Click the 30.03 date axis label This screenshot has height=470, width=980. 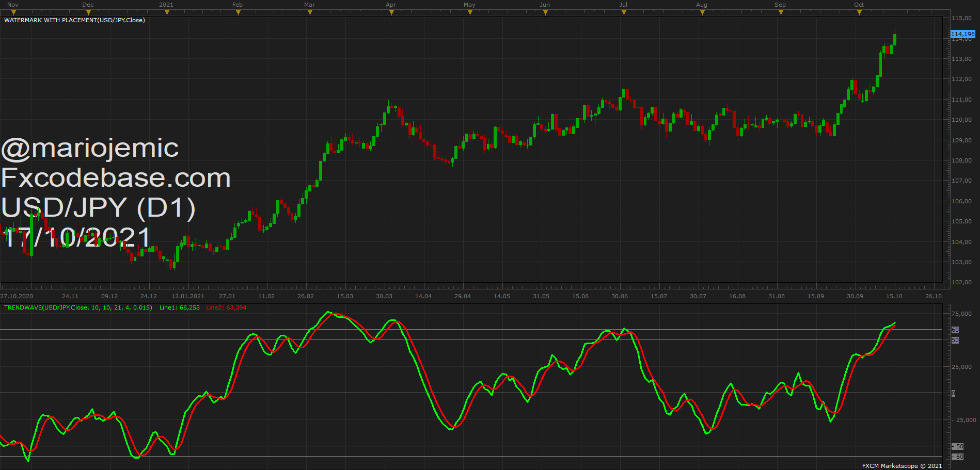point(384,296)
